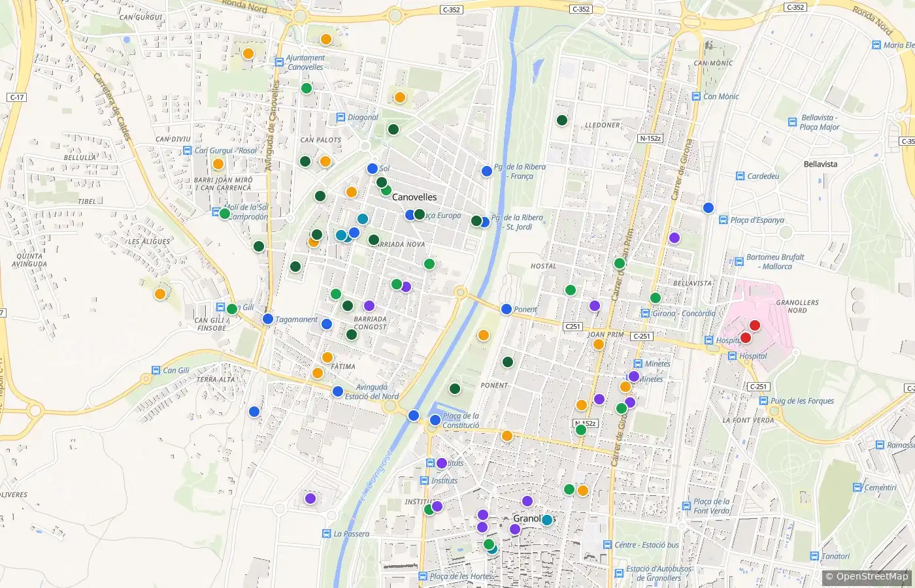Screen dimensions: 915x588
Task: Click the blue marker at Tagamanent
Action: 267,319
